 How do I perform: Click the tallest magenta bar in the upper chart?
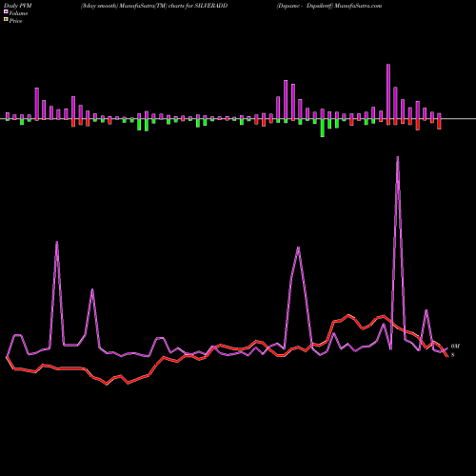(x=388, y=91)
